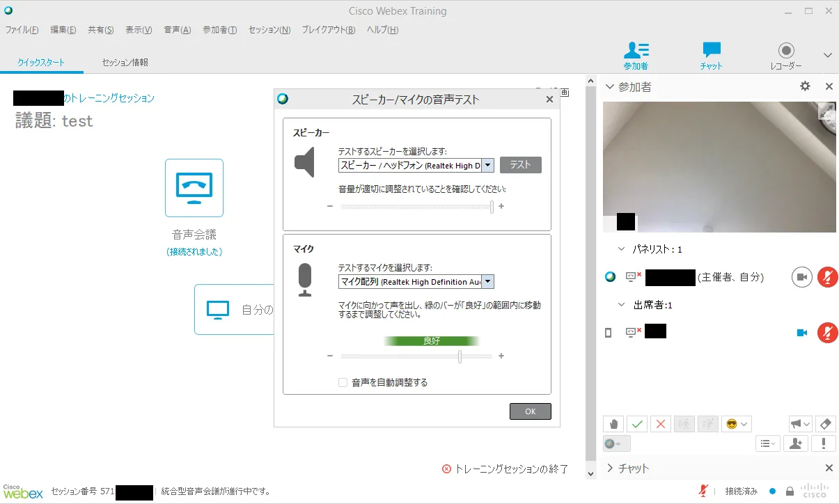This screenshot has width=839, height=504.
Task: Click the green checkmark Yes feedback icon
Action: 637,423
